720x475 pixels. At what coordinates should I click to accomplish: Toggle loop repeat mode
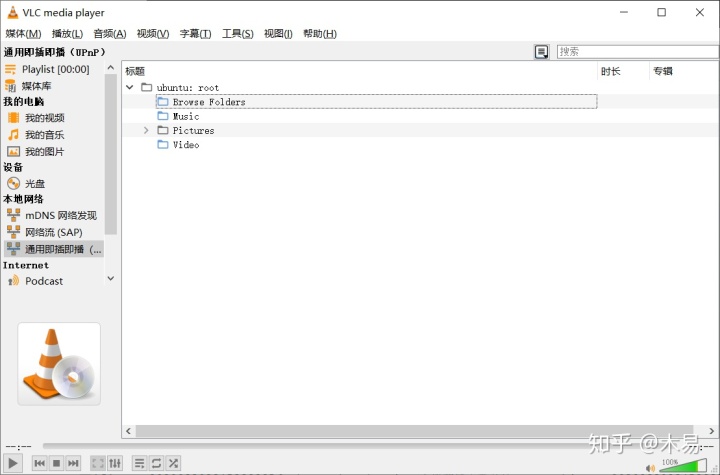(157, 463)
